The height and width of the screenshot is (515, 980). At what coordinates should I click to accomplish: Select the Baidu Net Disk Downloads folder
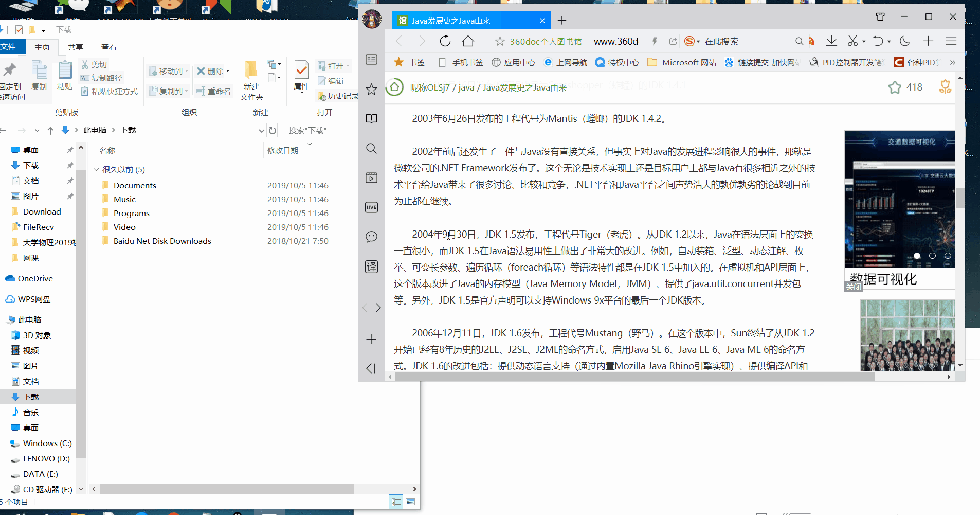click(162, 241)
